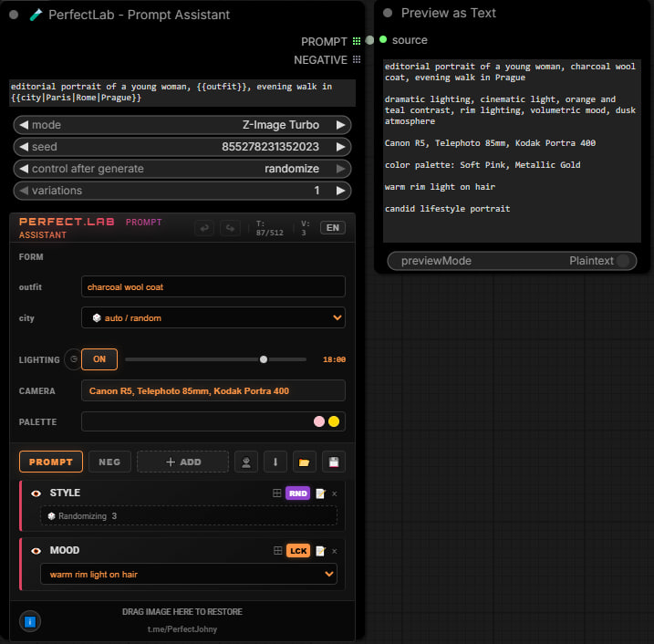Open the t.me/PerfectJohny link

(182, 629)
